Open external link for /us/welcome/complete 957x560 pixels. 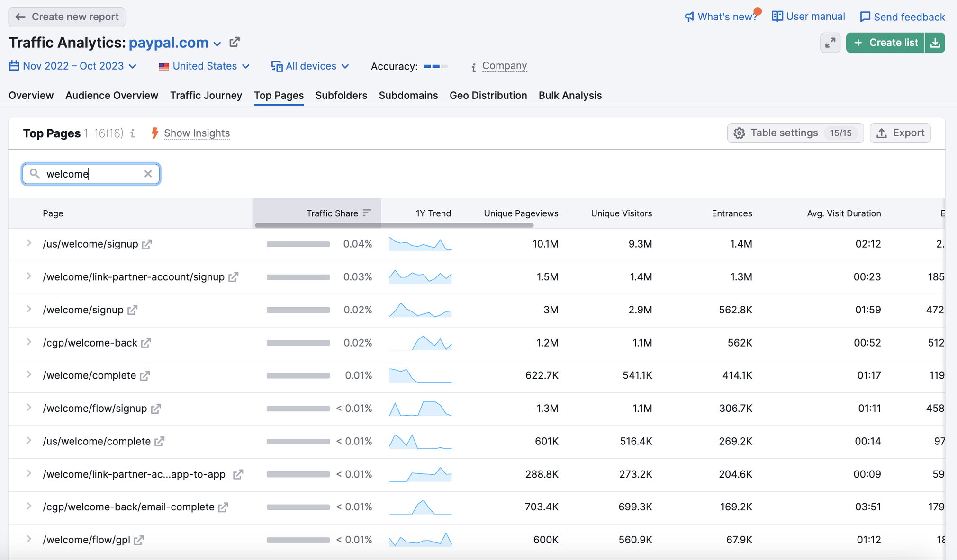(160, 441)
